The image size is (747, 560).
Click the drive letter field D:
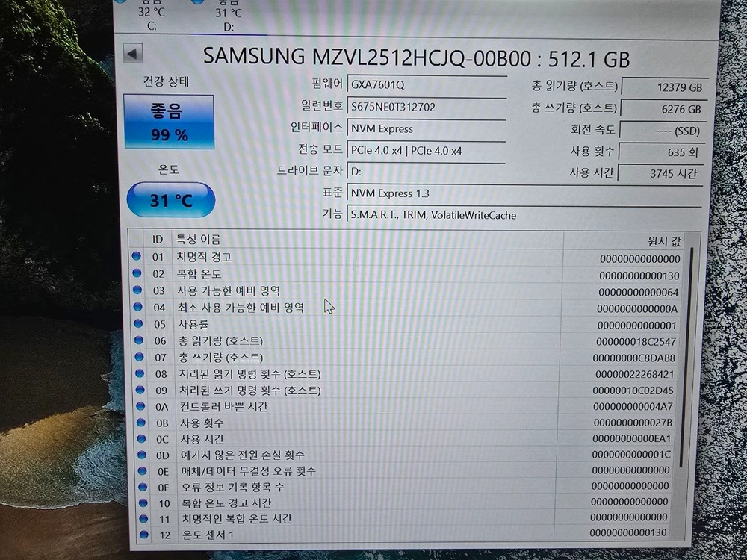[426, 172]
